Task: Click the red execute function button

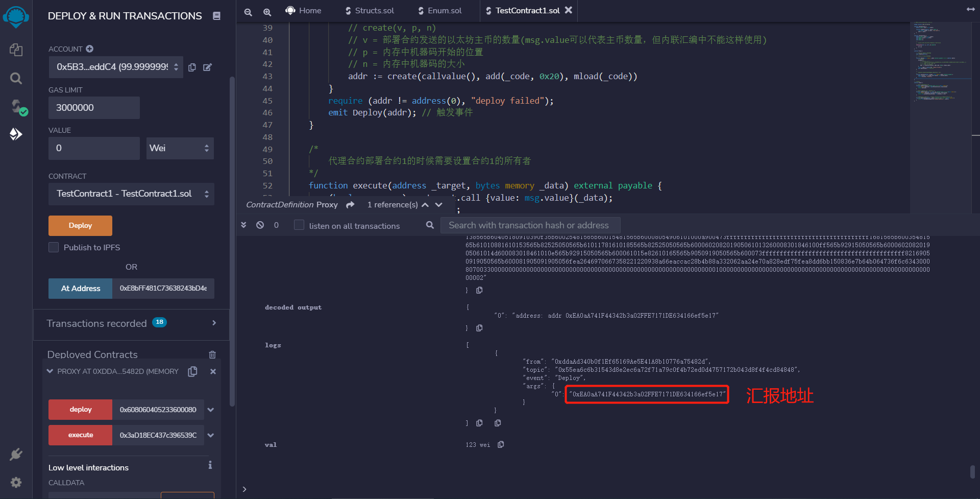Action: tap(80, 435)
